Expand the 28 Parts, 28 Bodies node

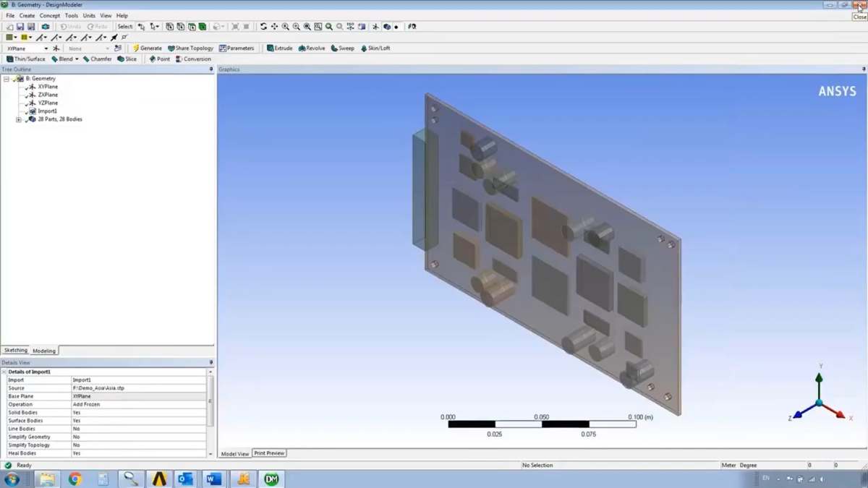(x=19, y=119)
